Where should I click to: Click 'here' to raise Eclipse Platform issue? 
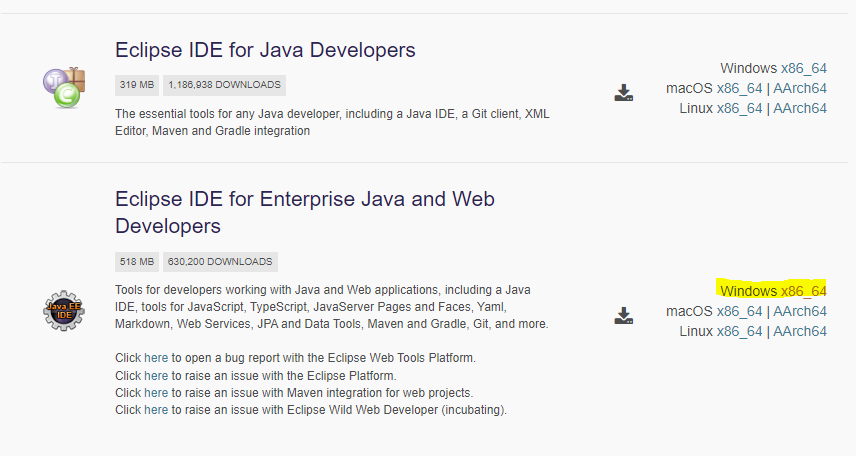click(x=156, y=376)
